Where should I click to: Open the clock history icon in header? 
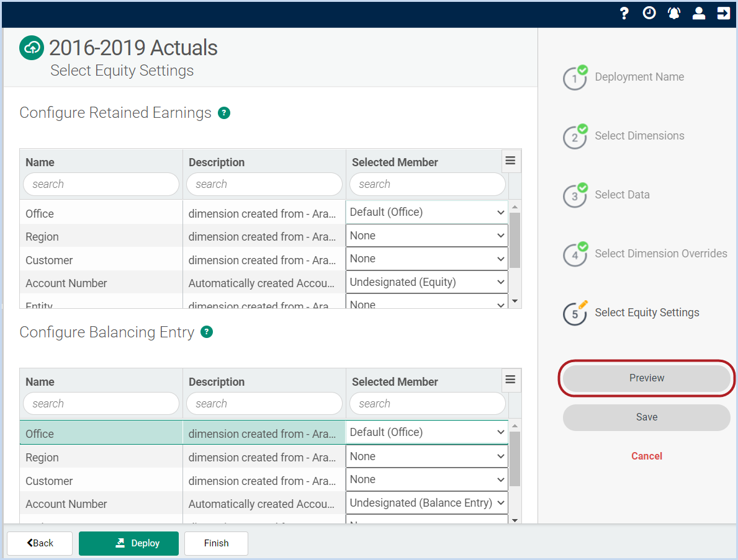(649, 13)
